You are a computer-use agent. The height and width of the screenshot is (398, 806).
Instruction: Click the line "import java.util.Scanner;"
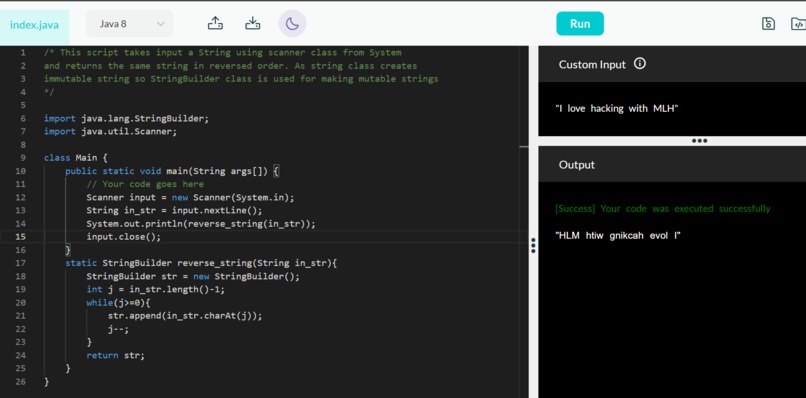pos(110,132)
